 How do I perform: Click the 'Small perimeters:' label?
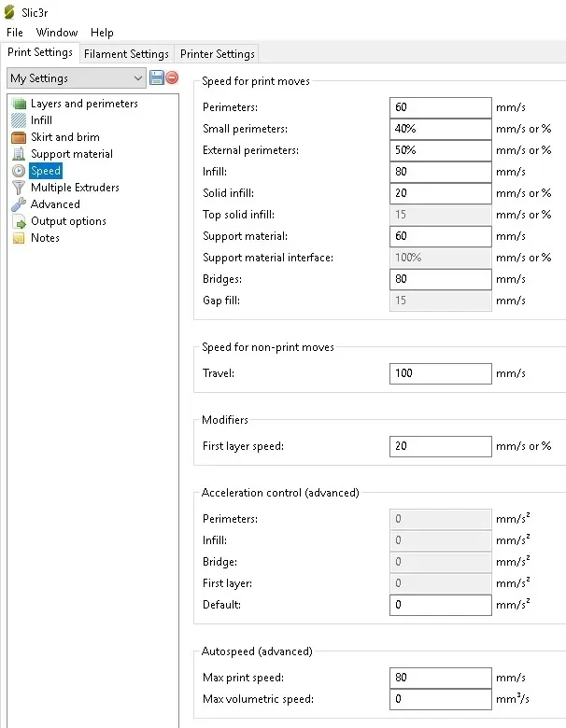[245, 129]
